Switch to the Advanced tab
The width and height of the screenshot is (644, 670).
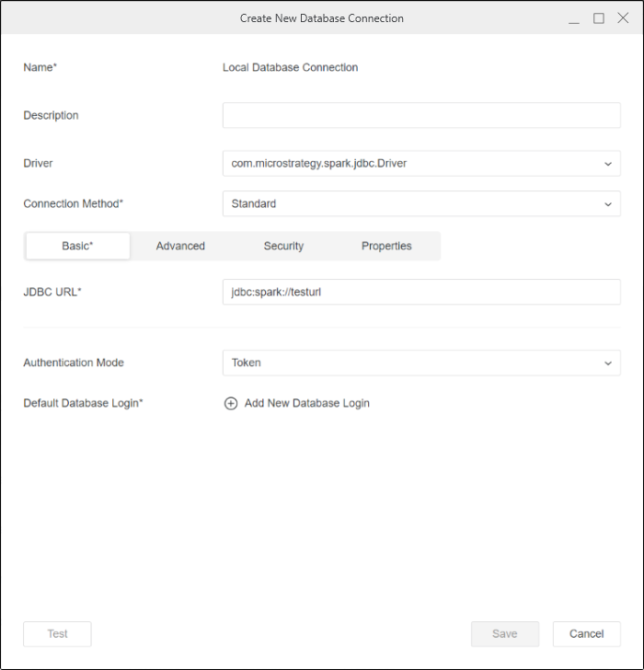(x=180, y=246)
